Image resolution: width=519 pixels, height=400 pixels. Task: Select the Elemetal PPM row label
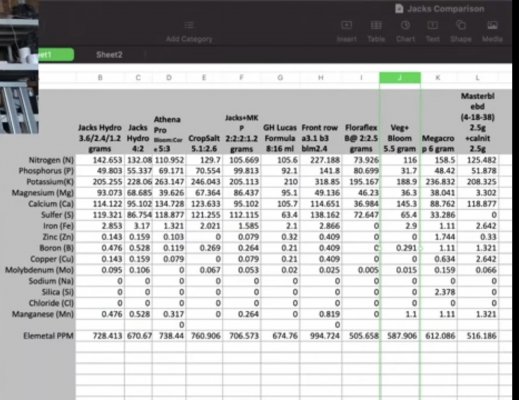point(48,336)
